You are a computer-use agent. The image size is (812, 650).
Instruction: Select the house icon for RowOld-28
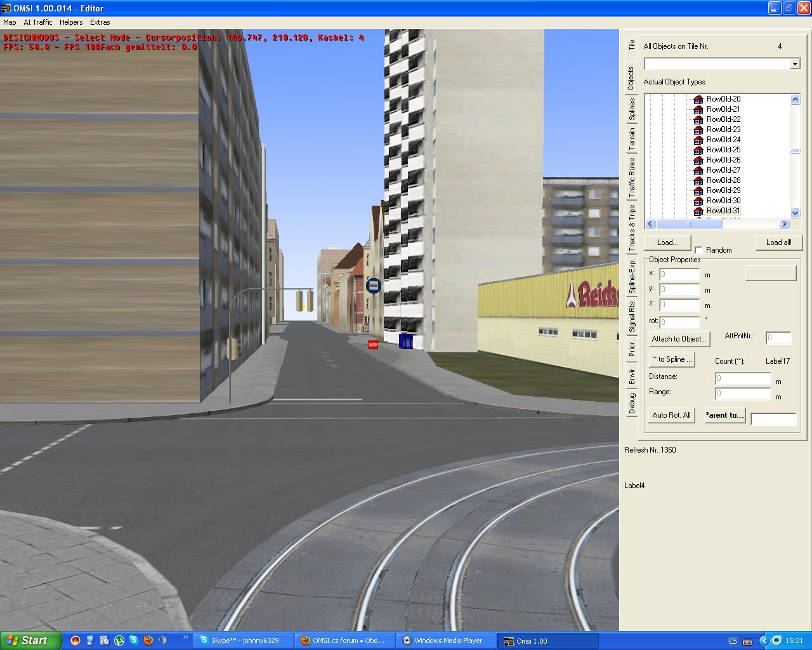pyautogui.click(x=698, y=180)
